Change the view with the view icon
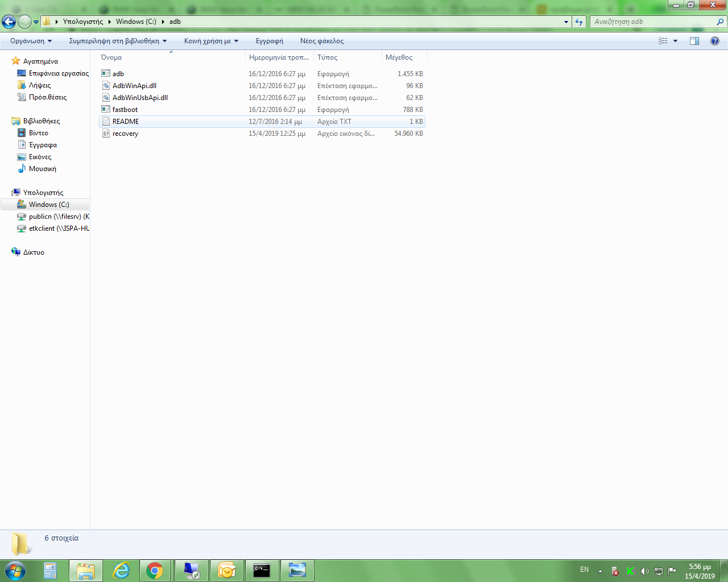 663,41
